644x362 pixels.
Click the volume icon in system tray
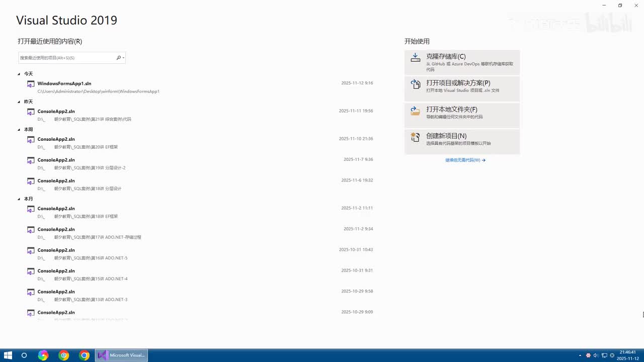coord(596,355)
